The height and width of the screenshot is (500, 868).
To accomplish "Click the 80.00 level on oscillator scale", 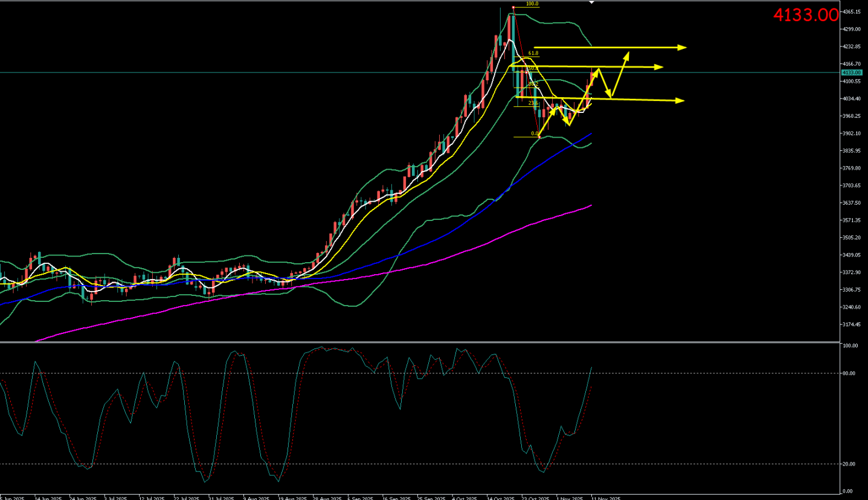I will (850, 373).
